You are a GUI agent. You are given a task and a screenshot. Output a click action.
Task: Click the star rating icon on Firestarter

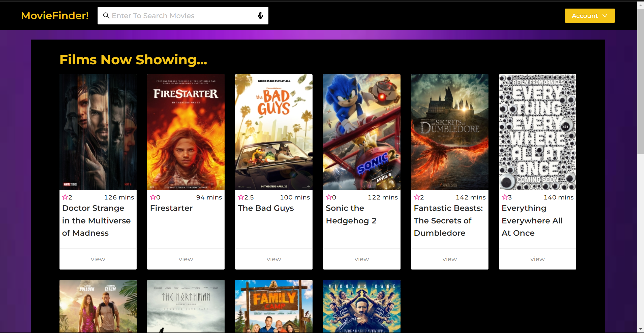pos(153,197)
